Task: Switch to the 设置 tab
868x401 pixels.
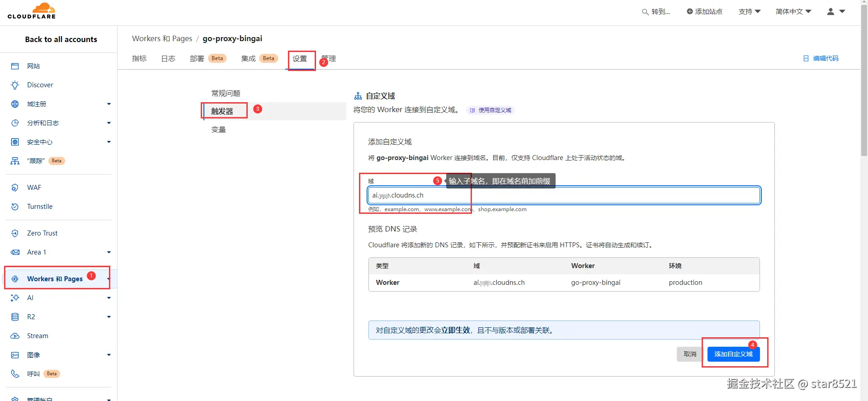Action: [300, 59]
